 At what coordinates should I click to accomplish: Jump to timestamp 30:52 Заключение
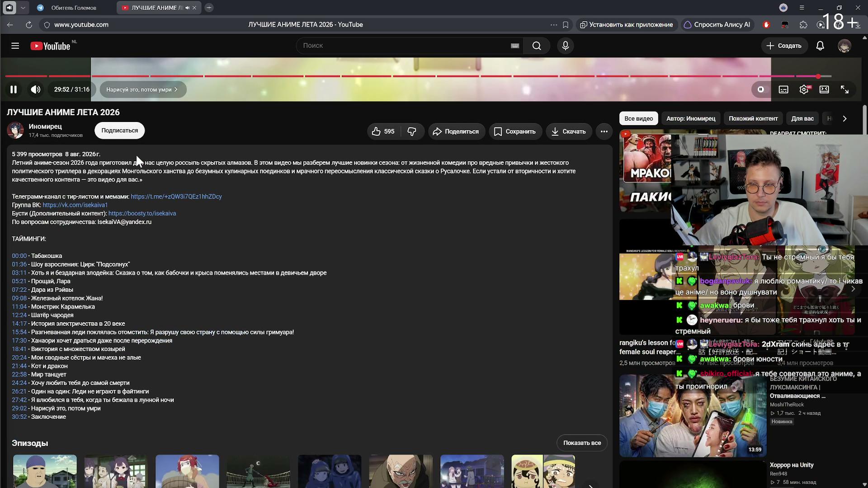coord(19,417)
